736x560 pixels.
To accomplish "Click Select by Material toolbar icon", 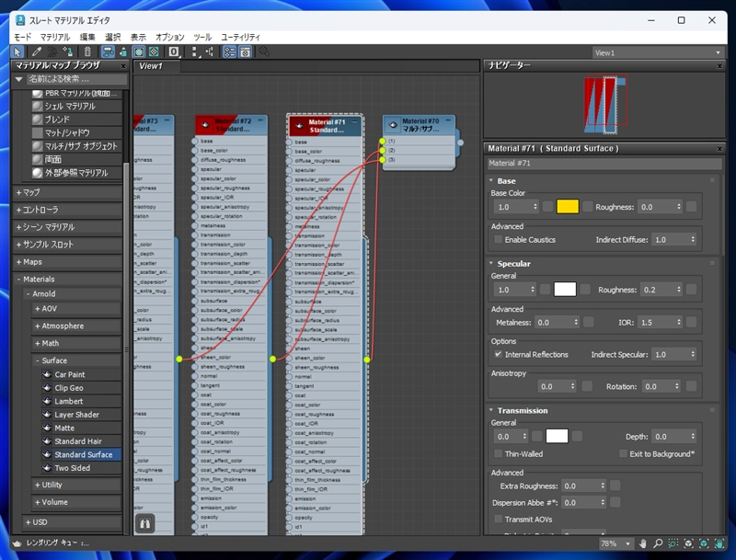I will pyautogui.click(x=265, y=52).
